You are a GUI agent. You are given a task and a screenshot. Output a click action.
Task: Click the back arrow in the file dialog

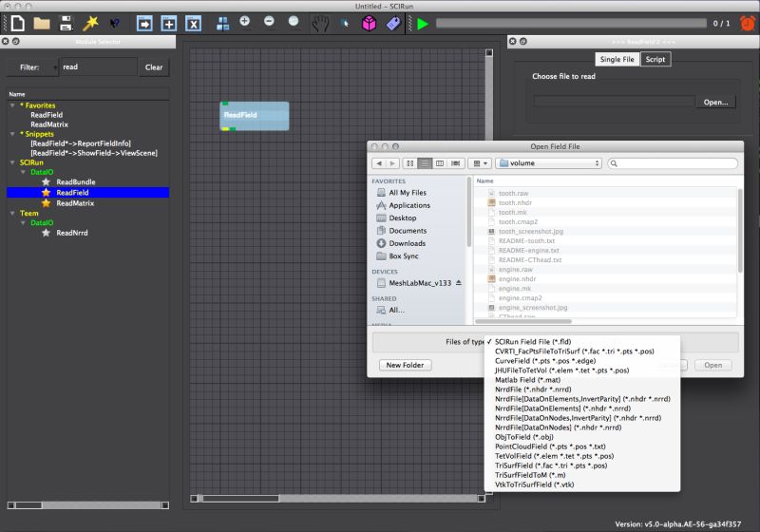pyautogui.click(x=379, y=163)
